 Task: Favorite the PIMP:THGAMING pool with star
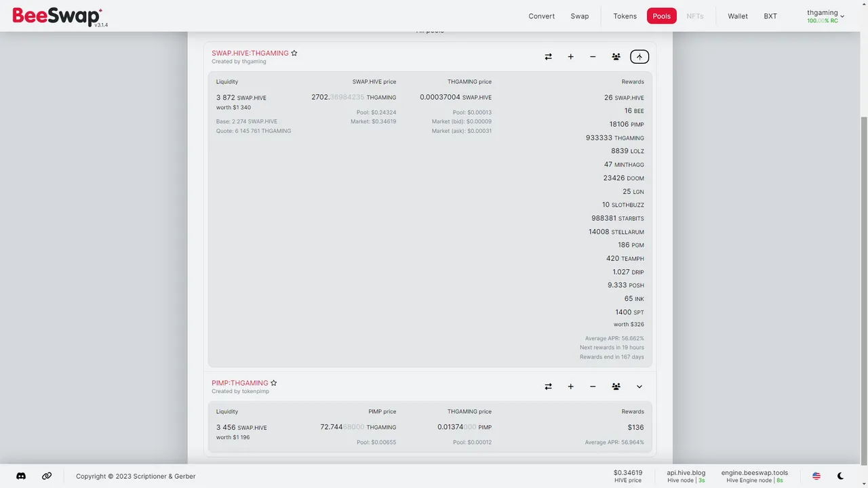coord(274,383)
